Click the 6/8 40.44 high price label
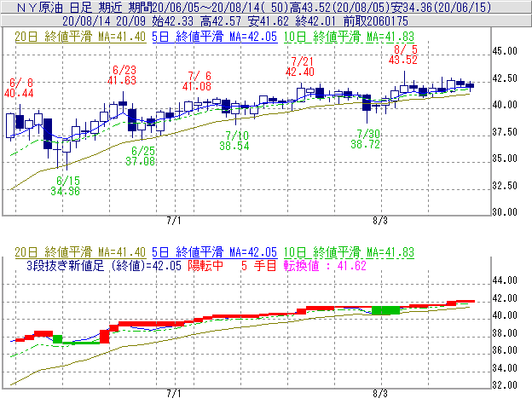The image size is (532, 404). [x=19, y=88]
